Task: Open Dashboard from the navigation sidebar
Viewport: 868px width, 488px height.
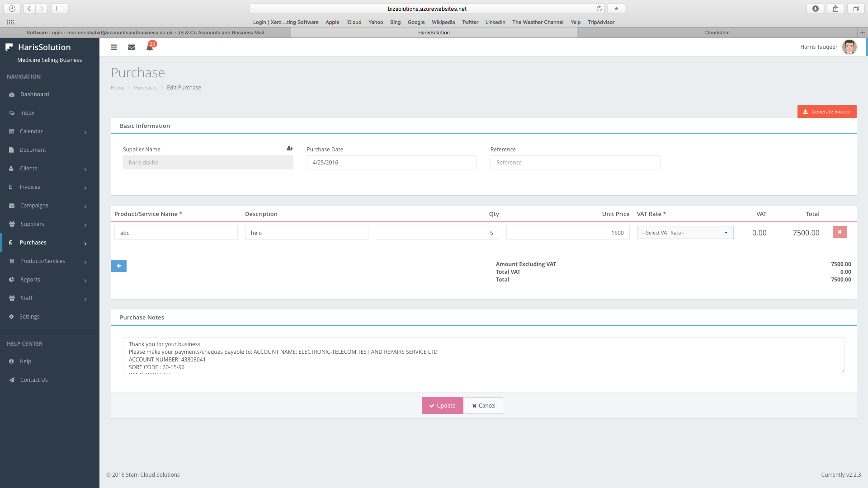Action: pos(34,94)
